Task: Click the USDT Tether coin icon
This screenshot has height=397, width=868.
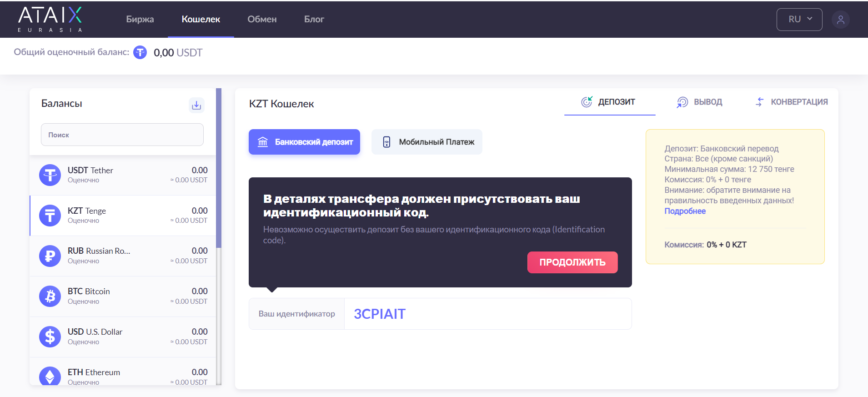Action: tap(50, 175)
